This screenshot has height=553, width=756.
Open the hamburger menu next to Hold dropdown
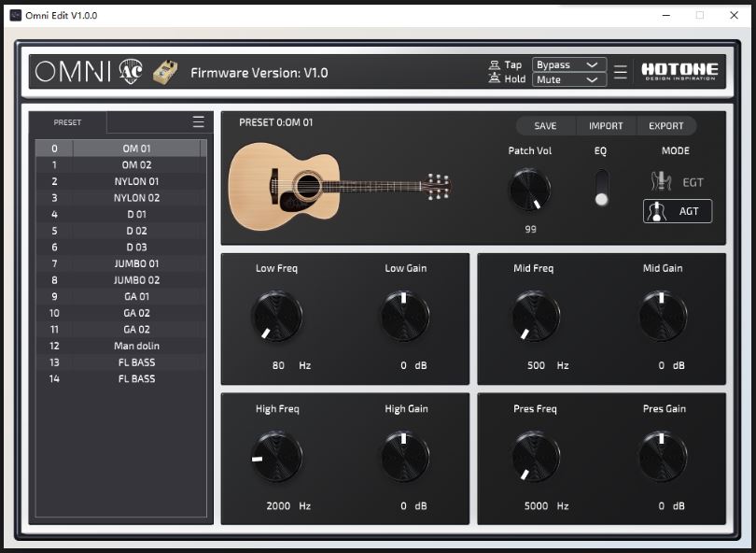(x=620, y=71)
